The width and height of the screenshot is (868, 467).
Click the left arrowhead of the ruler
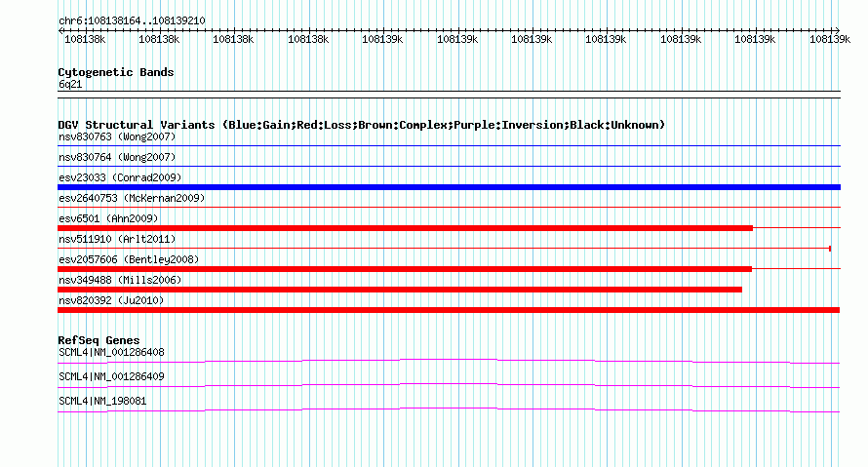(60, 30)
